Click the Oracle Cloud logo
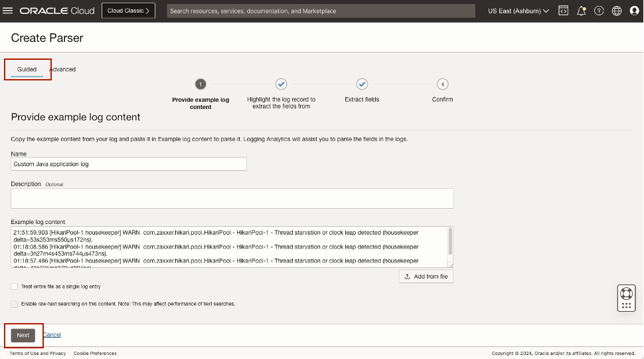This screenshot has height=359, width=644. click(x=57, y=11)
